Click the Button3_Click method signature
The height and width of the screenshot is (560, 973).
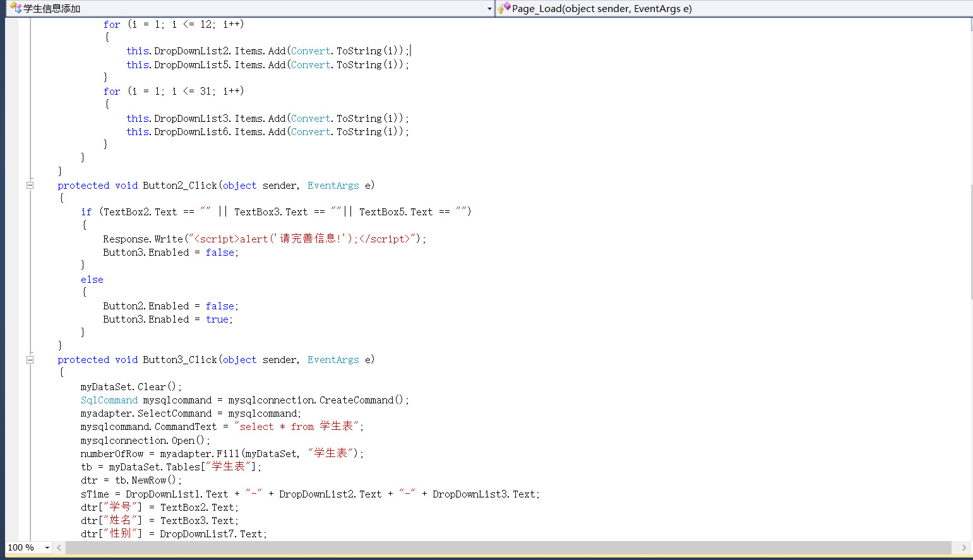click(x=216, y=359)
